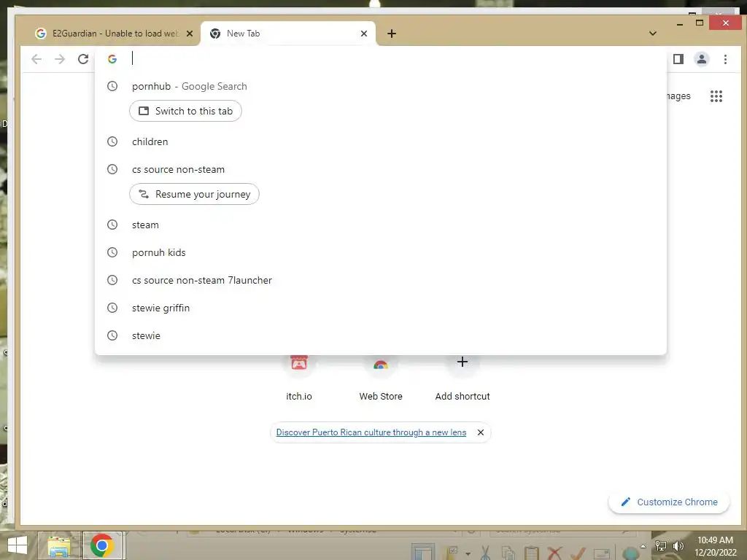Click the forward navigation arrow
The width and height of the screenshot is (747, 560).
click(x=60, y=59)
